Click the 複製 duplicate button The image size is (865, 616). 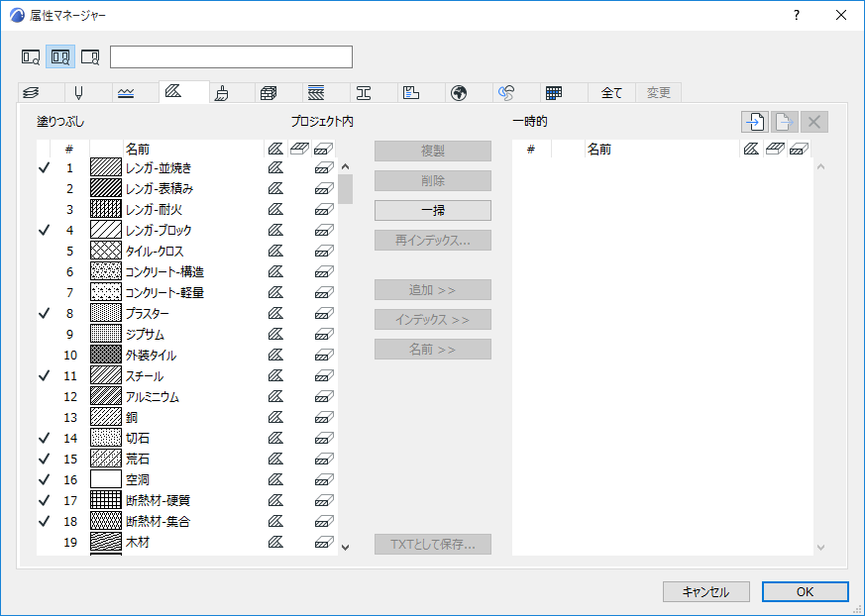coord(432,150)
